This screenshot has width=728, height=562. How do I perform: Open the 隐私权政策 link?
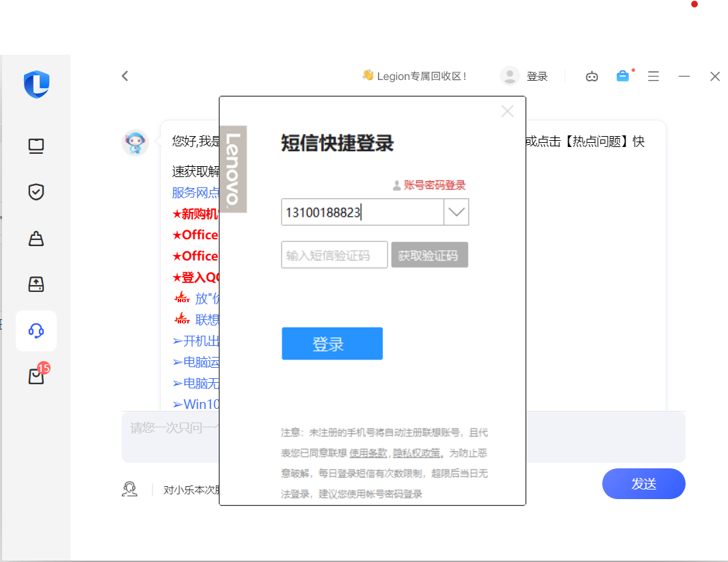point(417,453)
